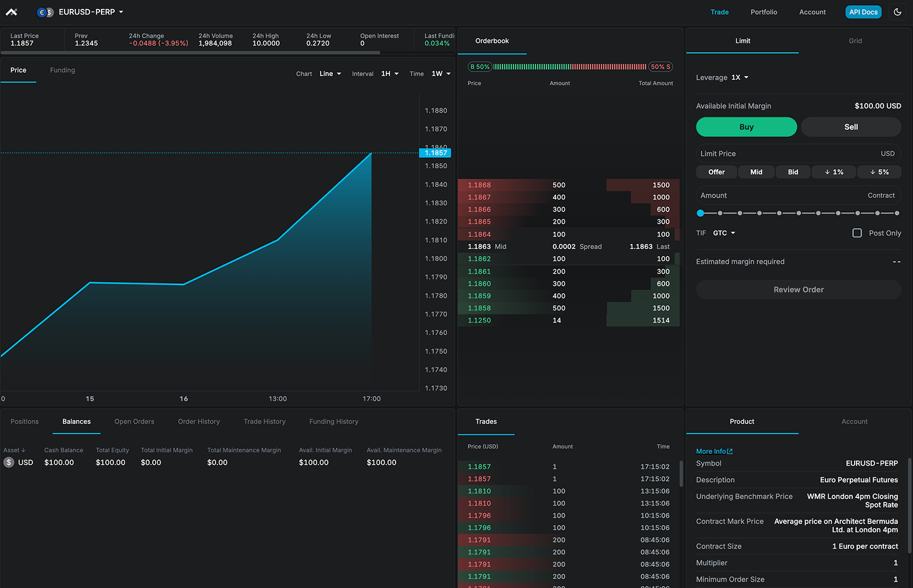
Task: Switch to the Open Orders tab
Action: click(x=134, y=421)
